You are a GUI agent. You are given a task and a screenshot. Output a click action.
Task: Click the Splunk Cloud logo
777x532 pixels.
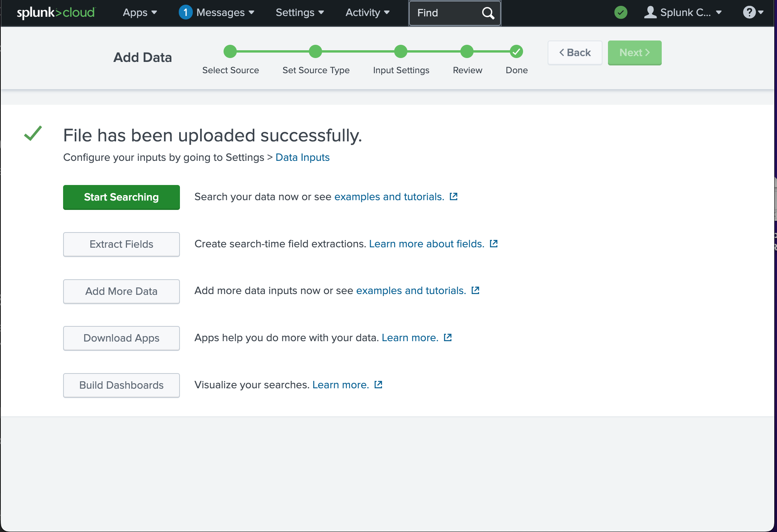56,12
